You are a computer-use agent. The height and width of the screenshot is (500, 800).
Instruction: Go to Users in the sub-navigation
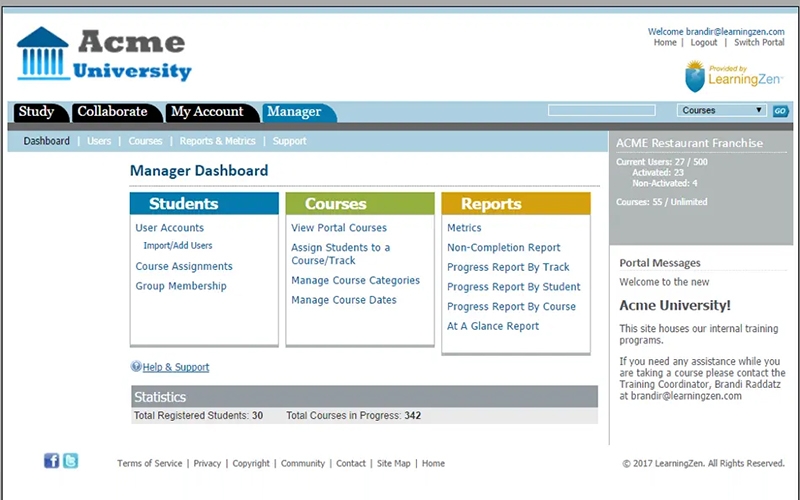pos(99,141)
